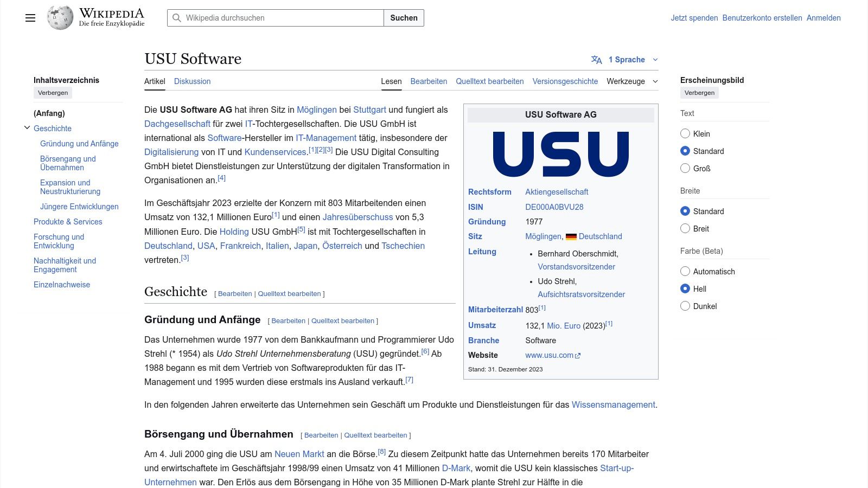Click the Wikipedia globe logo
Screen dimensions: 868x488
pyautogui.click(x=60, y=18)
